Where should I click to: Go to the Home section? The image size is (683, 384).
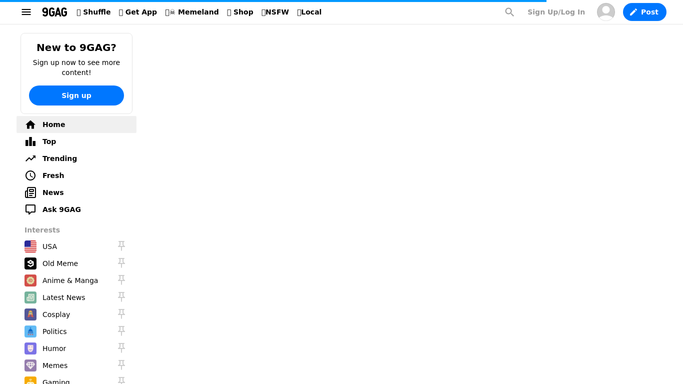pyautogui.click(x=76, y=125)
